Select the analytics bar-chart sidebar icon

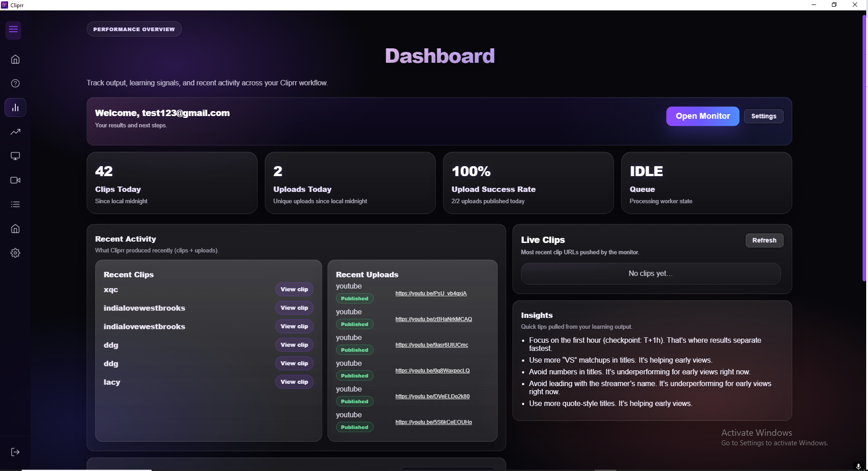15,107
